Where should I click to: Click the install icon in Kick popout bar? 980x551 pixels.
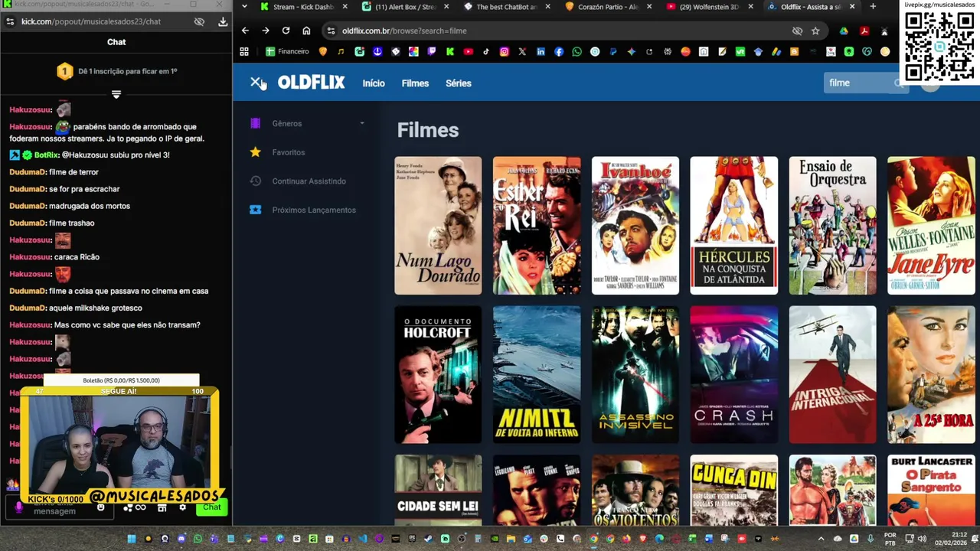point(223,21)
